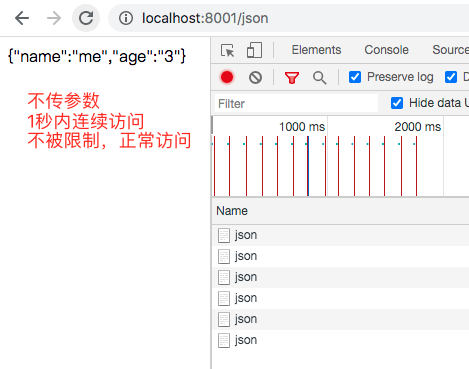
Task: Click the 2000 ms label in the timeline overview
Action: 418,127
